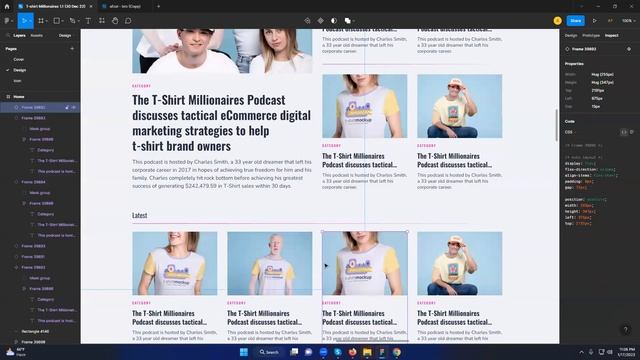
Task: Click the Boolean groups icon
Action: pyautogui.click(x=347, y=20)
